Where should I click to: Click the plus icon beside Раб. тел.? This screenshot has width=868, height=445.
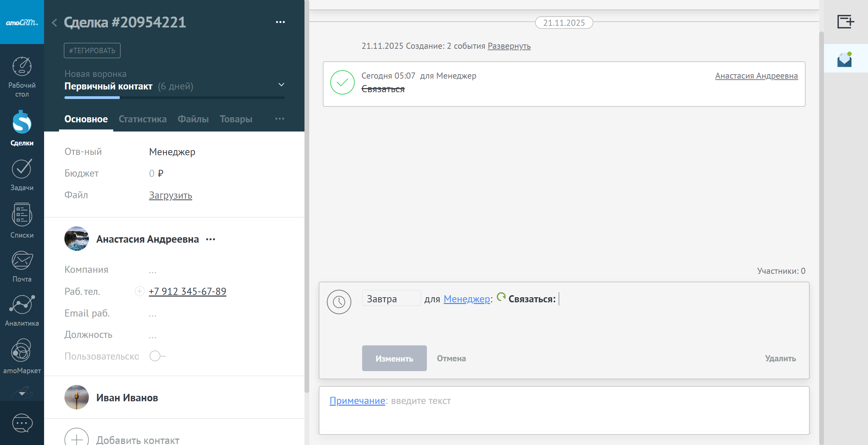[139, 291]
